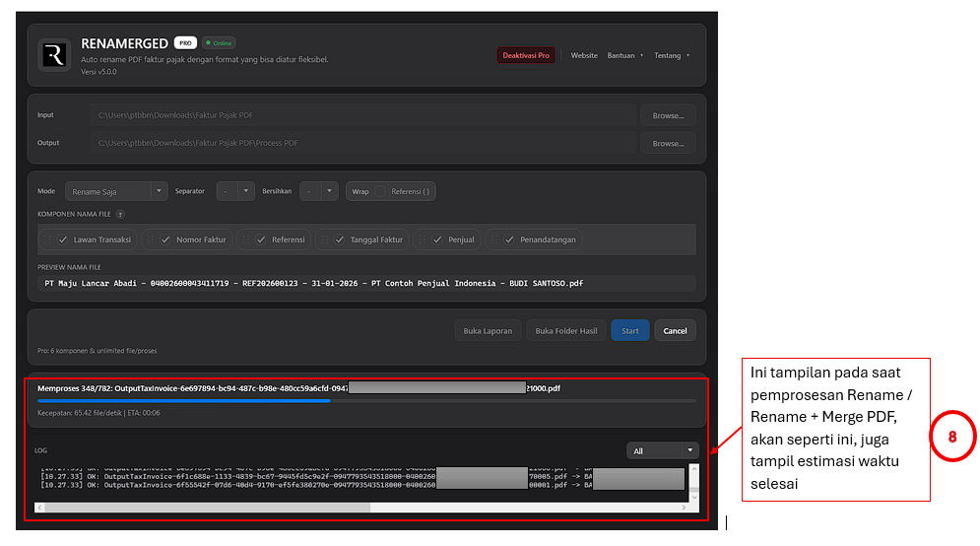This screenshot has height=546, width=980.
Task: Grab the drag handle of Lawan Transaksi chip
Action: [48, 239]
